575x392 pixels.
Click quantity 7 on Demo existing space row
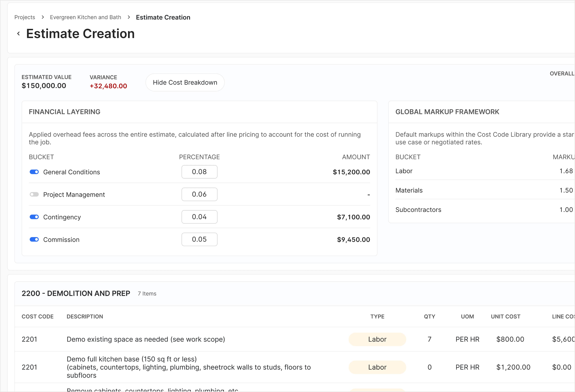click(x=430, y=339)
